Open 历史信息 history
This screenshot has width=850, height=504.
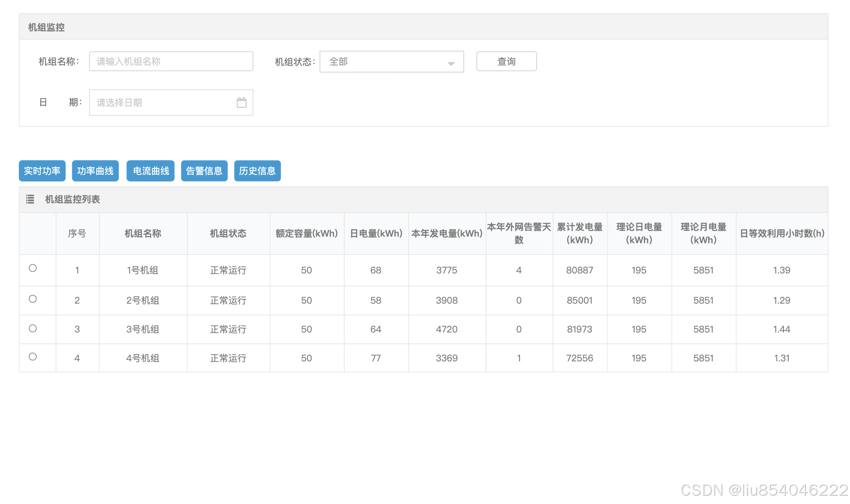[257, 171]
